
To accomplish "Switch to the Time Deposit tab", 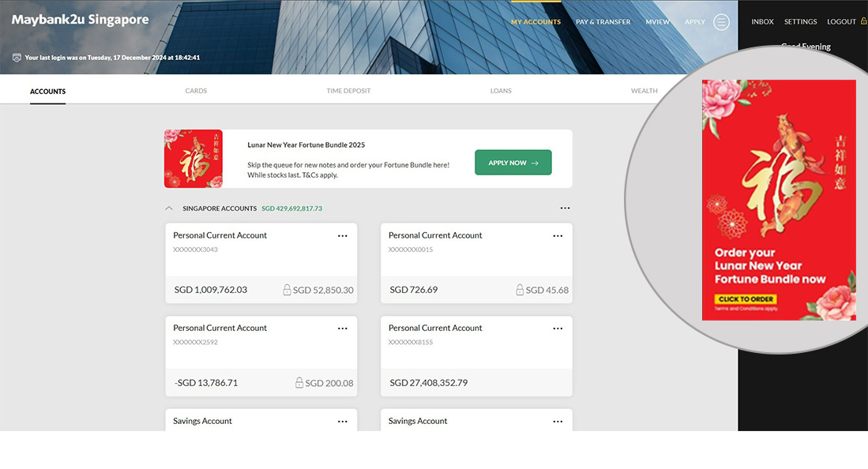I will click(348, 91).
